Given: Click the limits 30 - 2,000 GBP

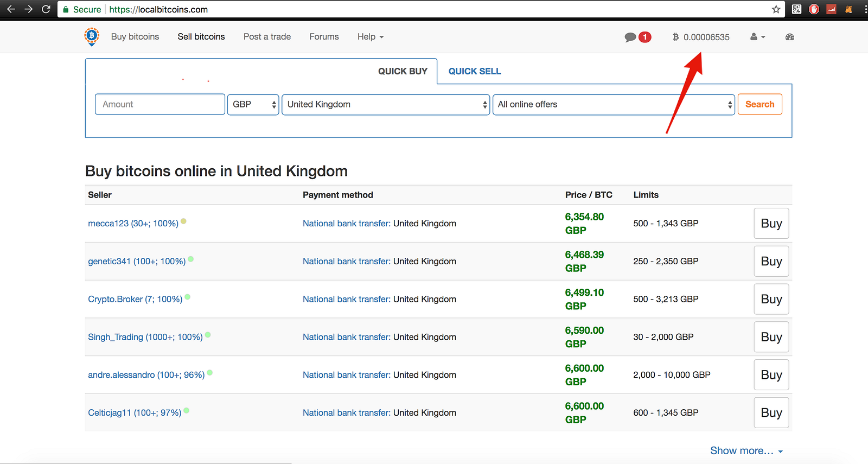Looking at the screenshot, I should click(x=663, y=337).
